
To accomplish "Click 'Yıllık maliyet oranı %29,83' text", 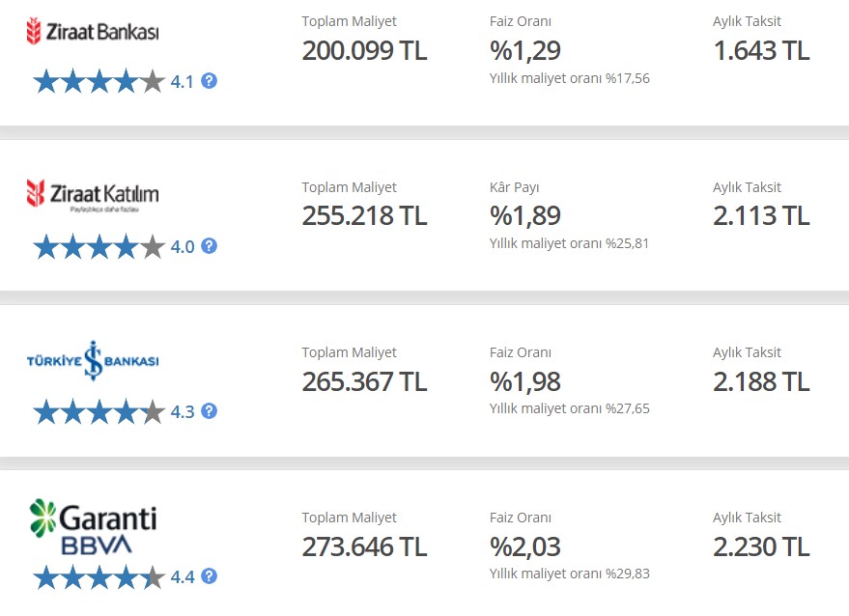I will [569, 574].
